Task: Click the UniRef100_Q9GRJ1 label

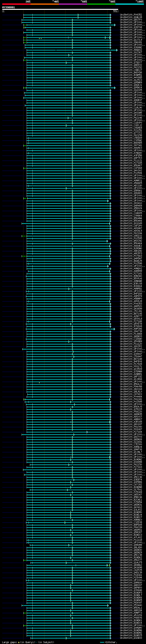Action: point(131,85)
